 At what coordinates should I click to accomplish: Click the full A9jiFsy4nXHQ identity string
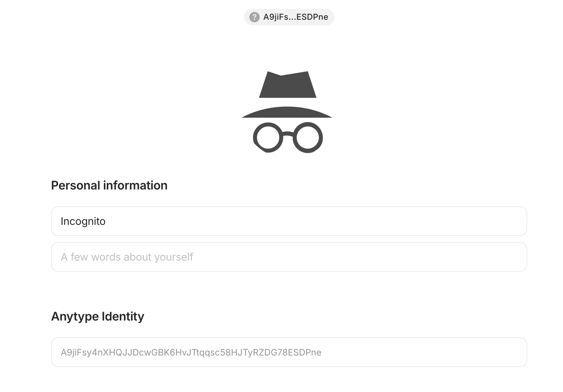[x=191, y=352]
